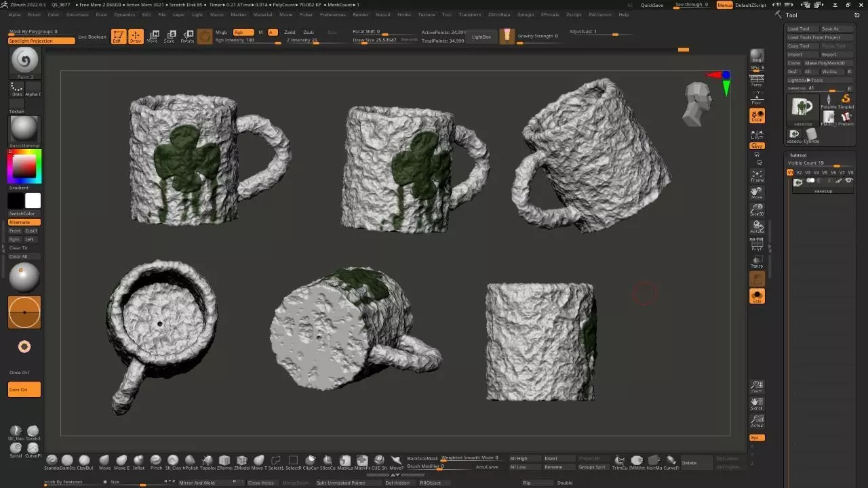Toggle vasecup subtool eye visibility
Image resolution: width=868 pixels, height=488 pixels.
(848, 181)
